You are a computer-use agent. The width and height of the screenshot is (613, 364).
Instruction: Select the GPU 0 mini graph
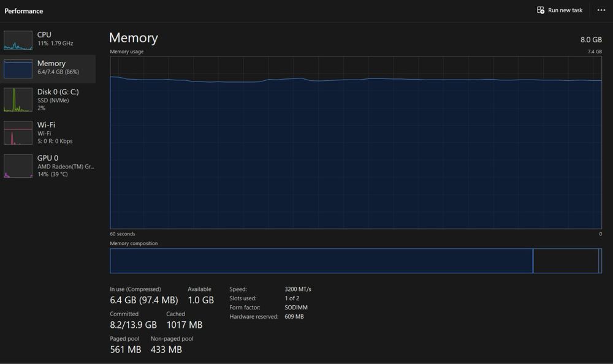point(18,166)
